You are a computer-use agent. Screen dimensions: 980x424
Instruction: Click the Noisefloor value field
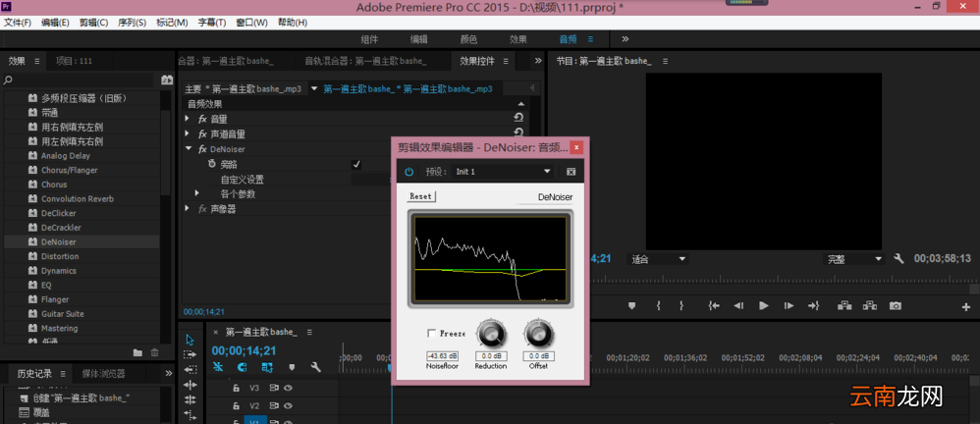click(x=442, y=356)
